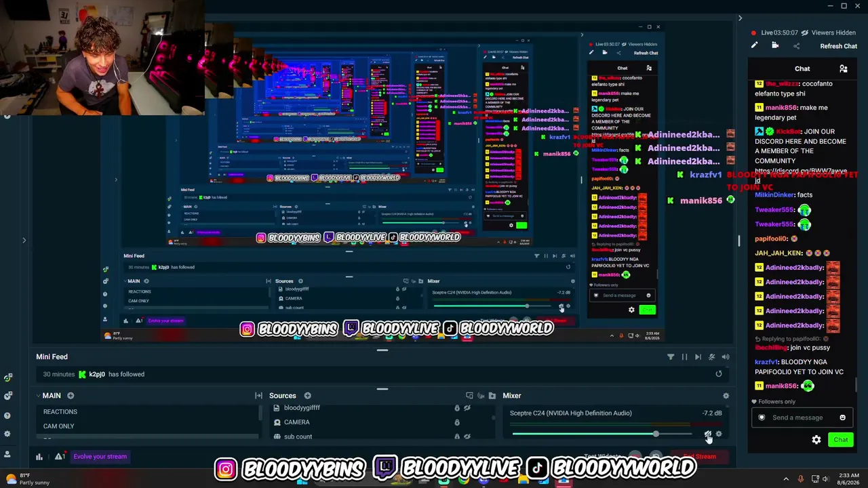Screen dimensions: 868x488
Task: Toggle visibility of sub count source
Action: coord(467,436)
